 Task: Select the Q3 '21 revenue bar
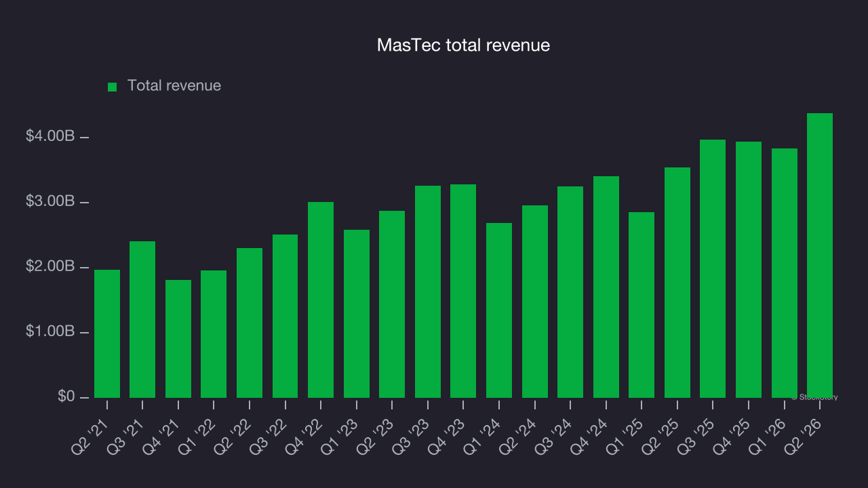(142, 319)
